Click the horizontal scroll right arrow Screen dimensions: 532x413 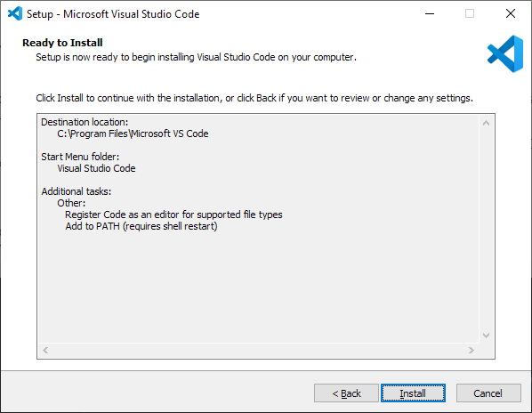pyautogui.click(x=471, y=350)
